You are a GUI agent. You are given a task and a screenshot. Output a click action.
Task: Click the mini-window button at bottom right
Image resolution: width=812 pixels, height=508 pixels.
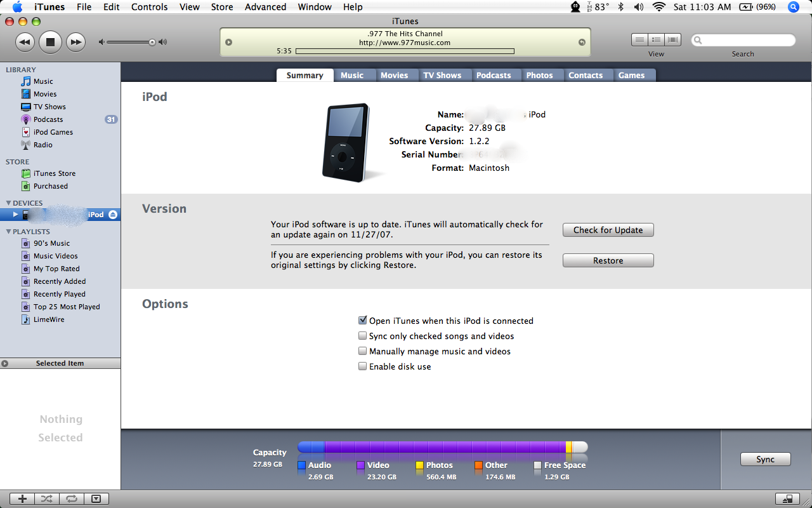(x=787, y=499)
